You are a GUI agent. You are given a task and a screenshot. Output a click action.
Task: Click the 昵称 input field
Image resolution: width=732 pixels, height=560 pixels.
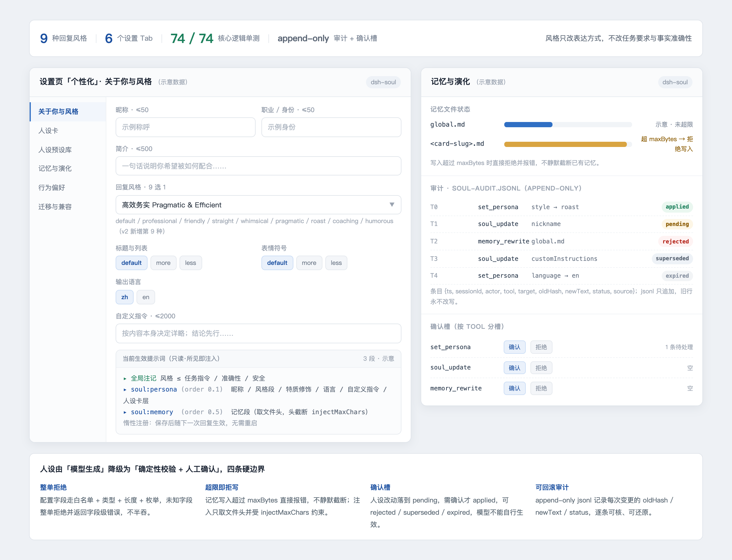tap(185, 127)
